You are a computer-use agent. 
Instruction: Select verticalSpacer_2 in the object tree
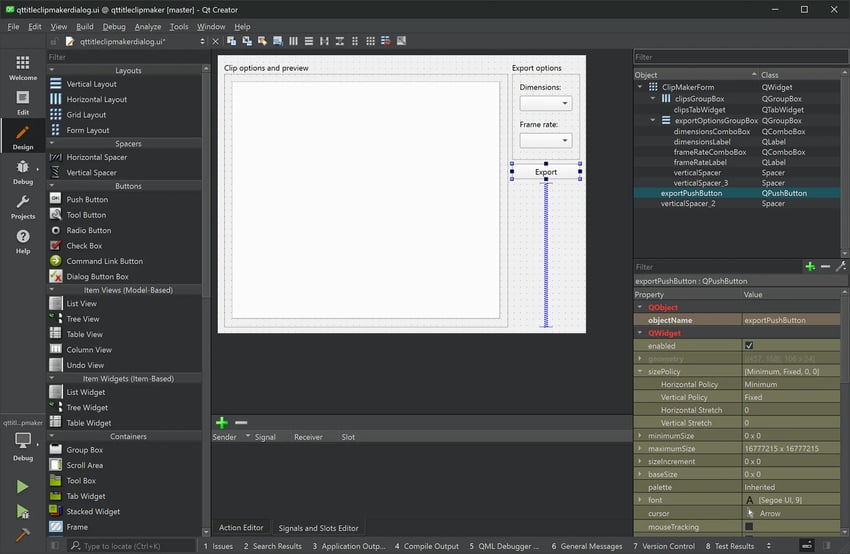[x=693, y=204]
